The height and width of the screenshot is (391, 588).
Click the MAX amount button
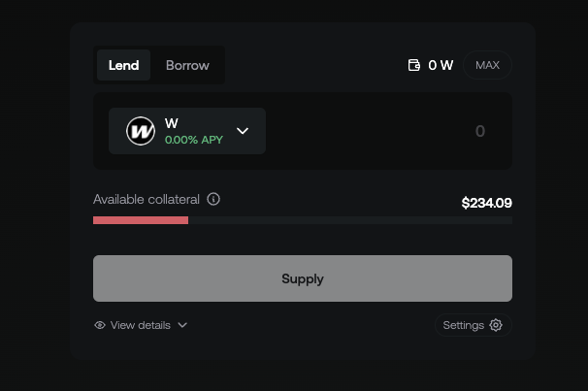click(x=487, y=65)
